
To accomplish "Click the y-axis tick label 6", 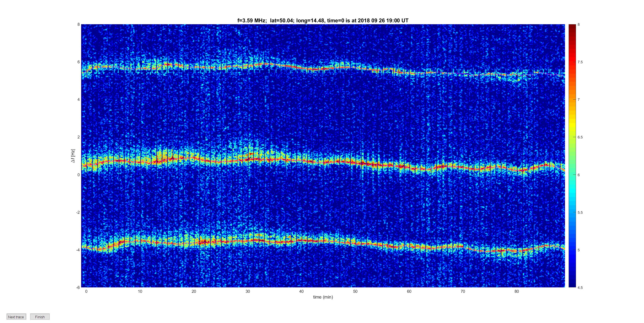I will (x=79, y=62).
